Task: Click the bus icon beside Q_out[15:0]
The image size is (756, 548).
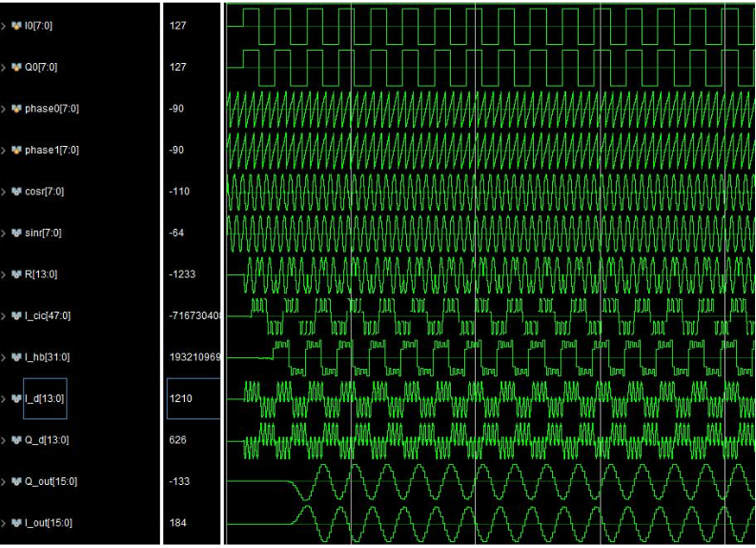Action: click(16, 482)
